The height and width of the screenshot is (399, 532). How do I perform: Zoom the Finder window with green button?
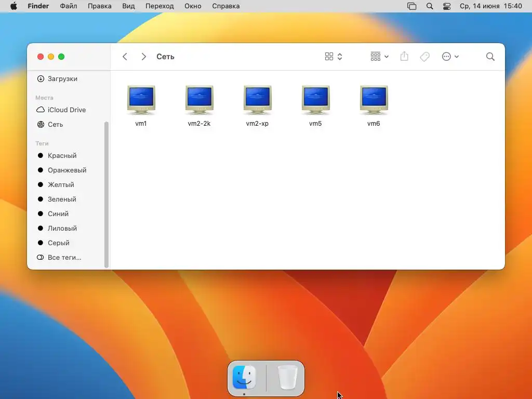pos(61,57)
